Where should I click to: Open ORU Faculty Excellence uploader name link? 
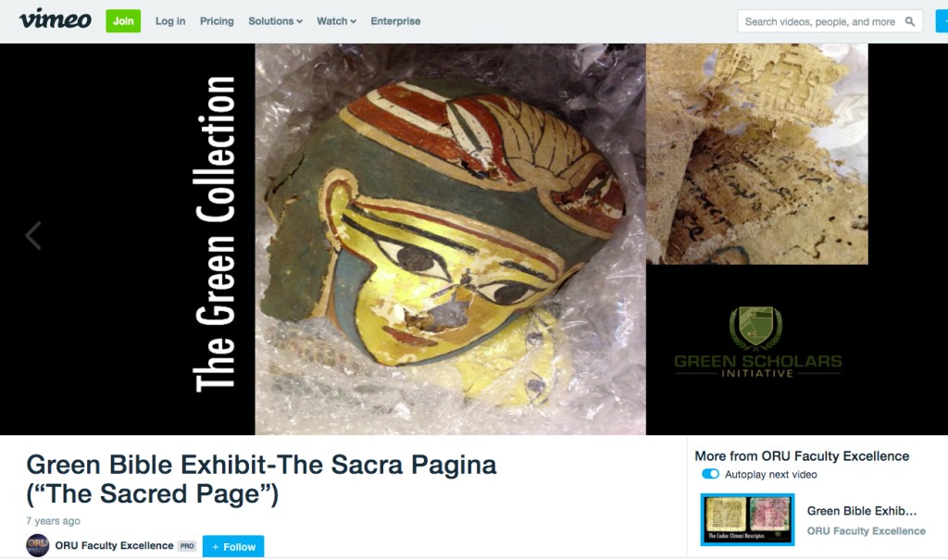coord(114,545)
